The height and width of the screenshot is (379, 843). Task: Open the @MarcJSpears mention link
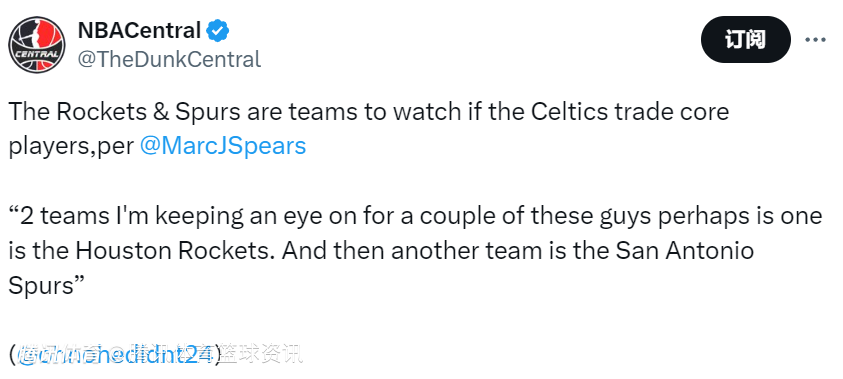pyautogui.click(x=223, y=146)
